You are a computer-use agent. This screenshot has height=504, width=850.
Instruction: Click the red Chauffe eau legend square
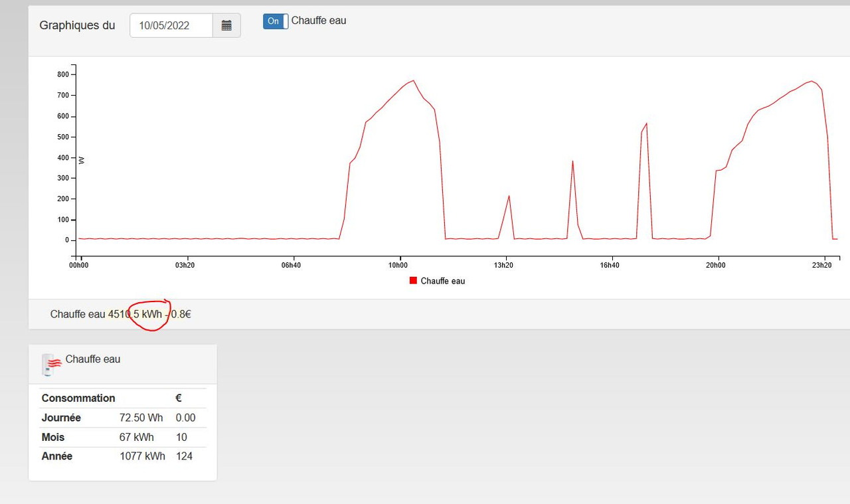413,281
